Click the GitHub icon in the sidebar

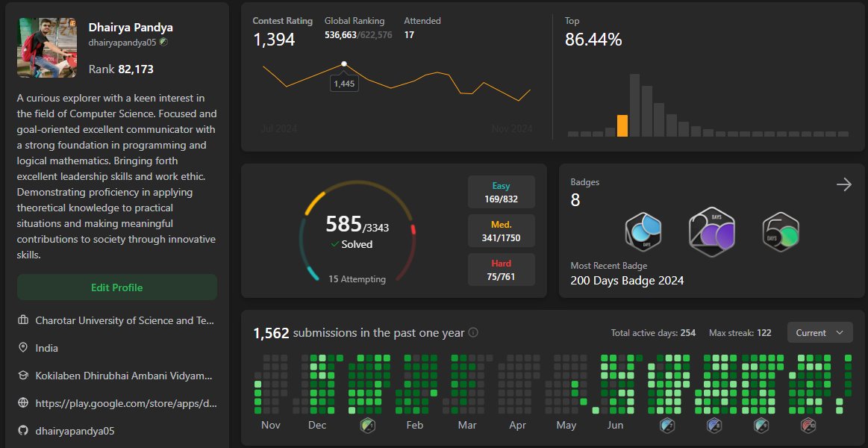click(x=23, y=430)
